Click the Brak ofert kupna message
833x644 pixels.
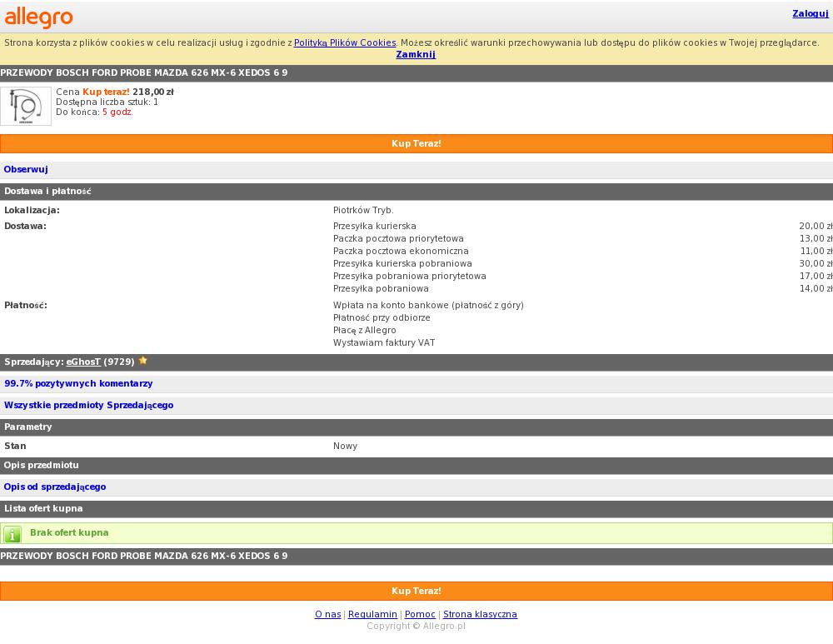tap(69, 533)
